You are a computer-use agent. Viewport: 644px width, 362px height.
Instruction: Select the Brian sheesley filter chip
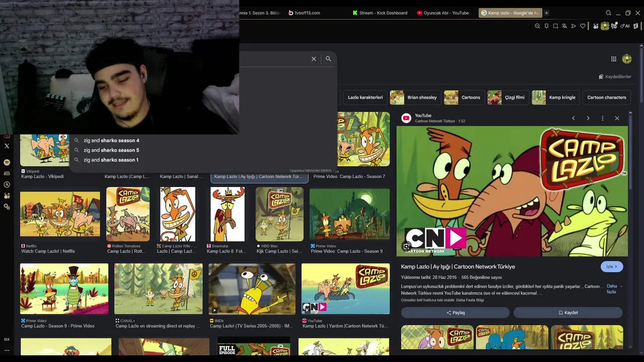(x=416, y=98)
